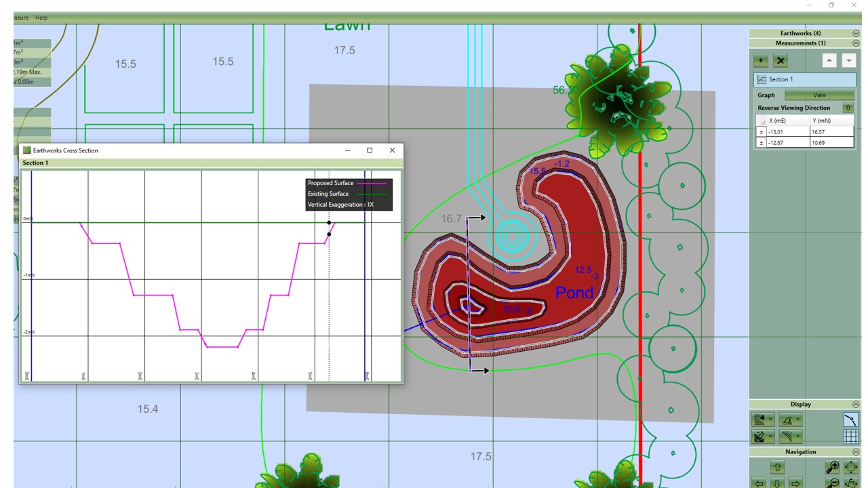Move measurement up in the list
This screenshot has height=488, width=868.
[x=830, y=60]
